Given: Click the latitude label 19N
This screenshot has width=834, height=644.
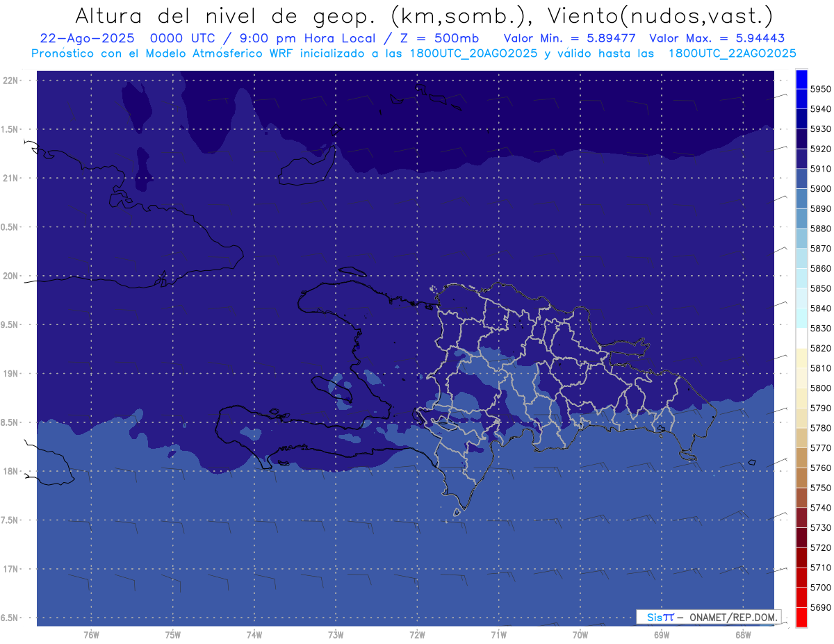Looking at the screenshot, I should tap(11, 374).
